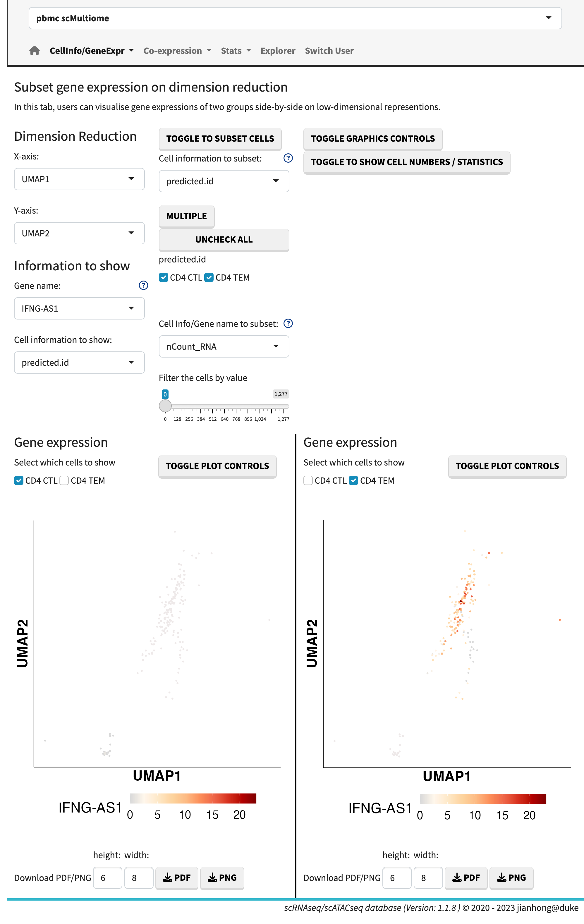Viewport: 584px width, 924px height.
Task: Click the Gene name help question mark
Action: (x=143, y=286)
